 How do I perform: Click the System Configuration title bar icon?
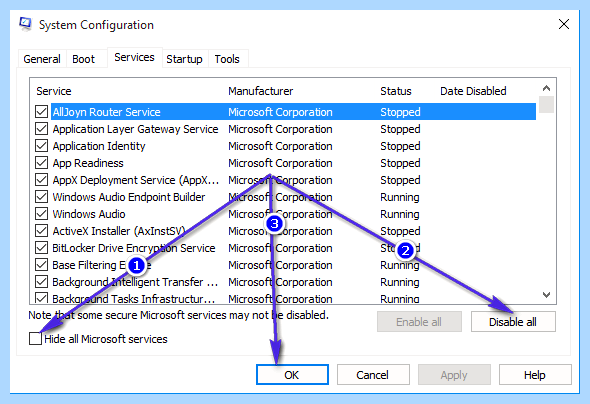point(26,24)
